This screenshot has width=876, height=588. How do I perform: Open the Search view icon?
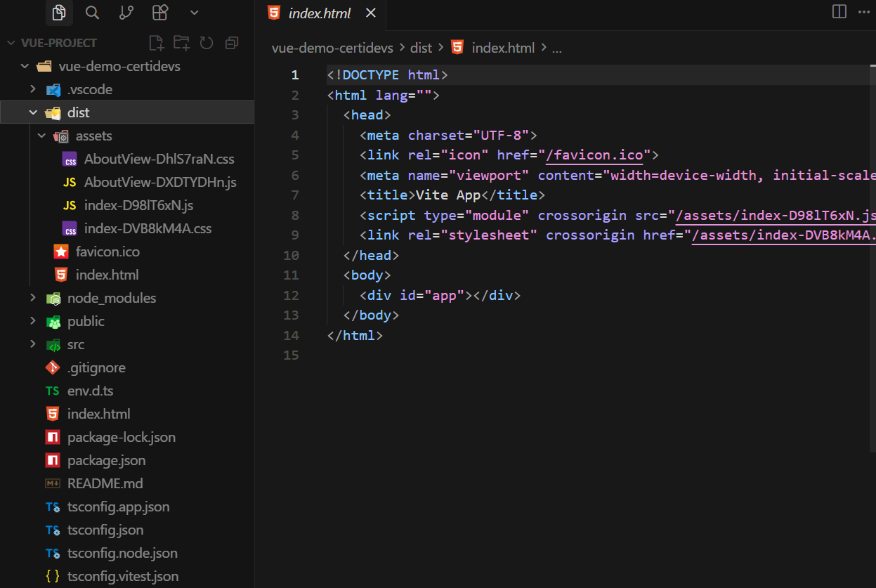[x=92, y=13]
